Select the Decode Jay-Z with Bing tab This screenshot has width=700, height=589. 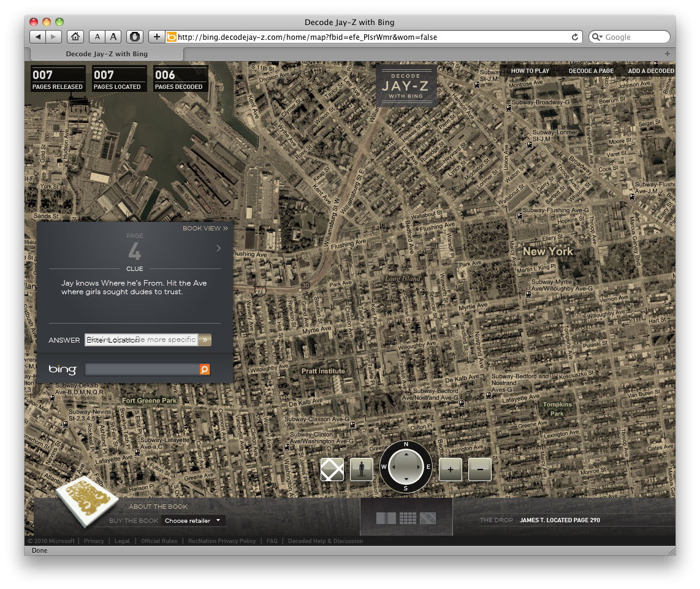107,53
